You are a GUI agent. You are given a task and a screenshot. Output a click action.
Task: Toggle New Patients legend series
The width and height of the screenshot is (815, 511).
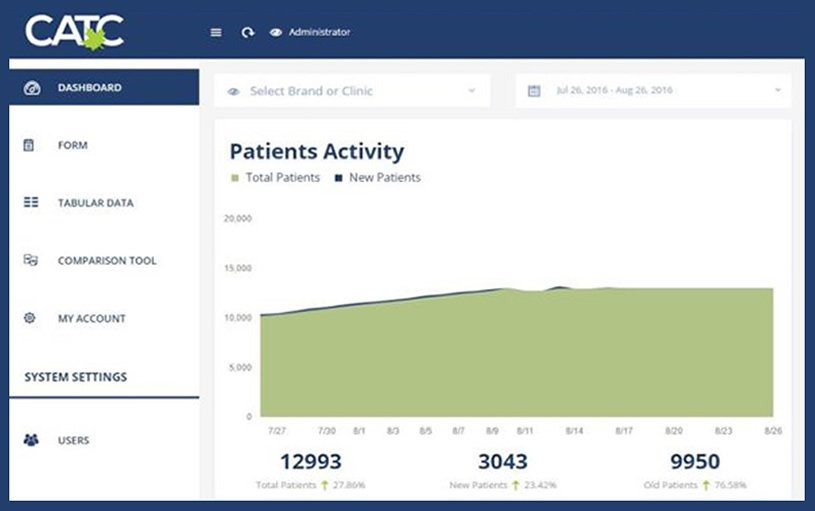point(377,178)
